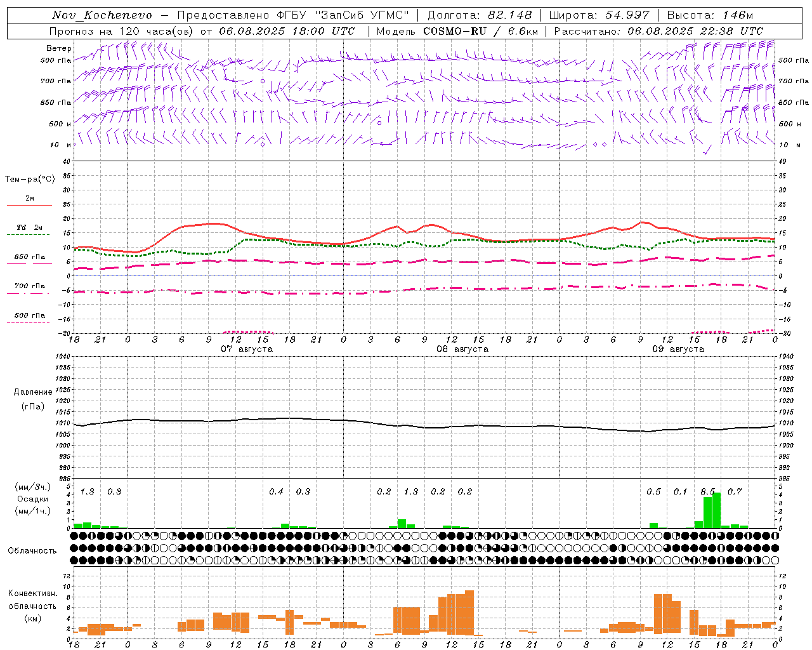Click the Td 2м dew point legend entry

[29, 230]
